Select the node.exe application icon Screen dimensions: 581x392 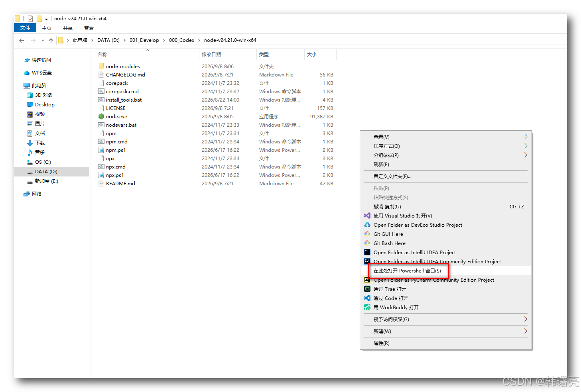(101, 116)
